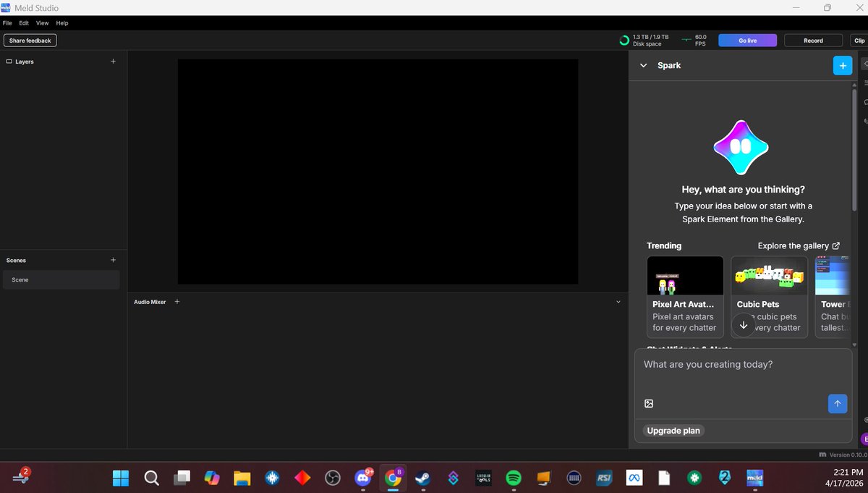Open OBS Studio from the taskbar
The height and width of the screenshot is (493, 868).
coord(333,478)
